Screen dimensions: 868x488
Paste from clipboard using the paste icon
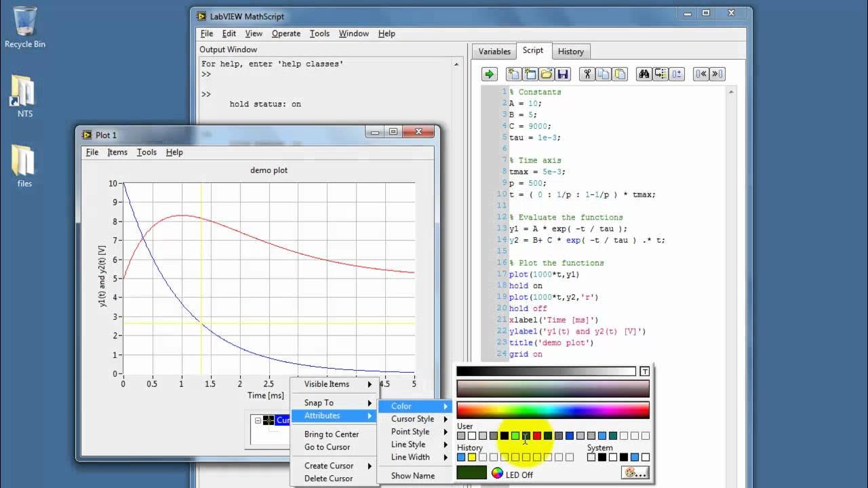(x=620, y=74)
